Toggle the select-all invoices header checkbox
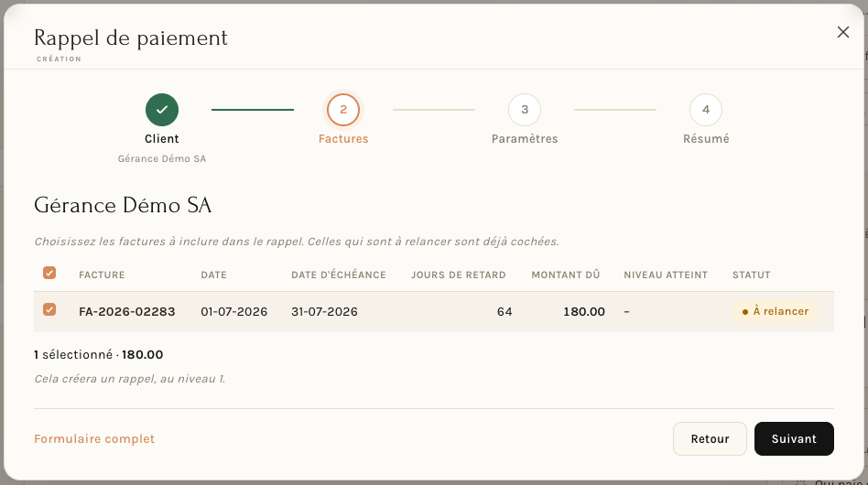 point(49,273)
